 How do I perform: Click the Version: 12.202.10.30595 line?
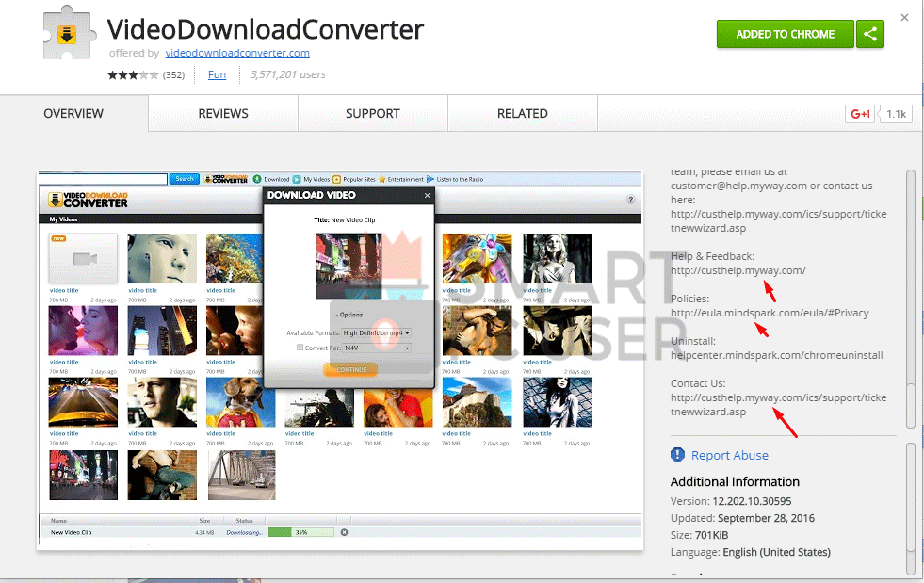(x=731, y=501)
